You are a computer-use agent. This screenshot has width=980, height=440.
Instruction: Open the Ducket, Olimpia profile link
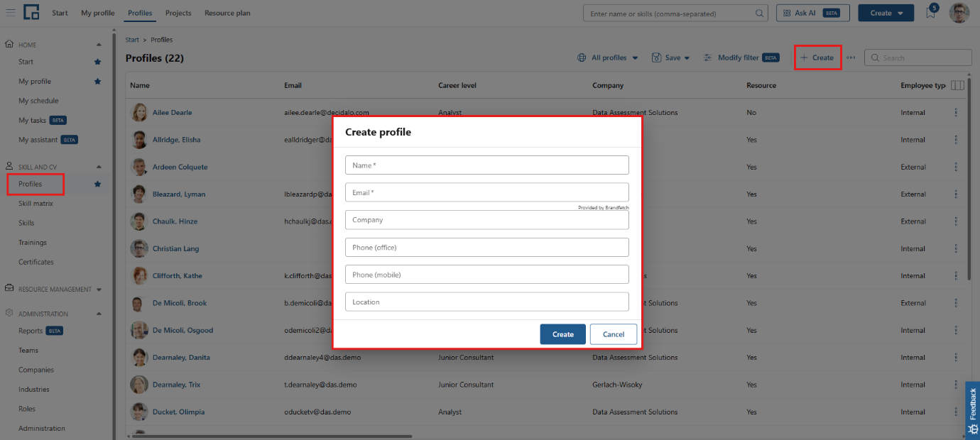coord(178,412)
